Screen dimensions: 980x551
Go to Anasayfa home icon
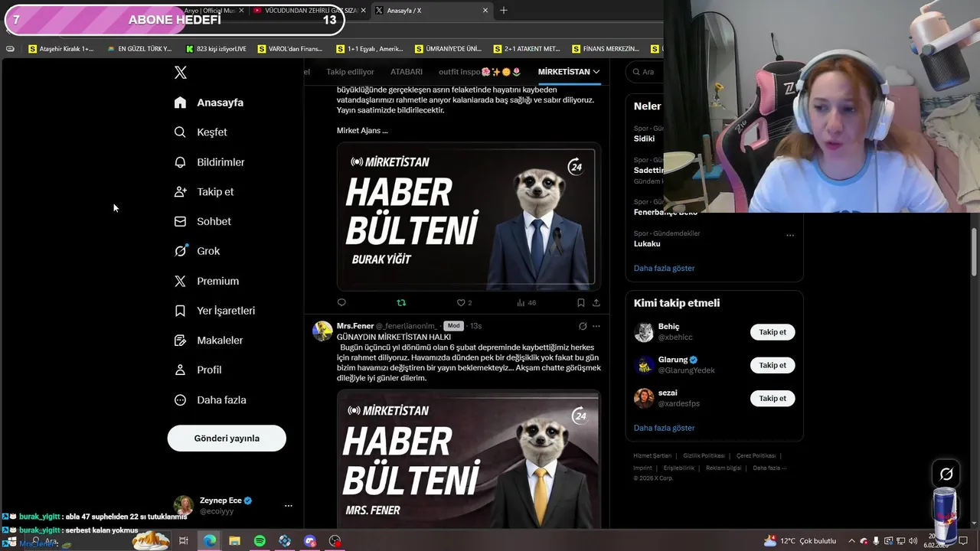point(180,103)
